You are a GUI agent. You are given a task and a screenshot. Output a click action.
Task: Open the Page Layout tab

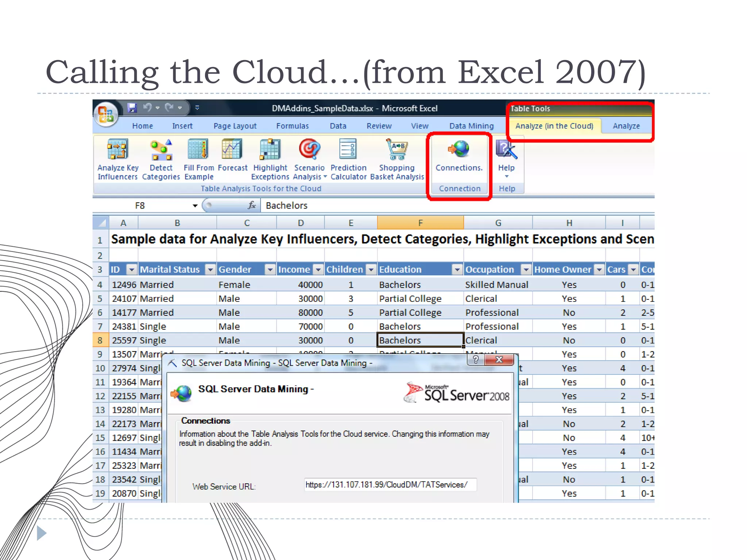(x=235, y=126)
